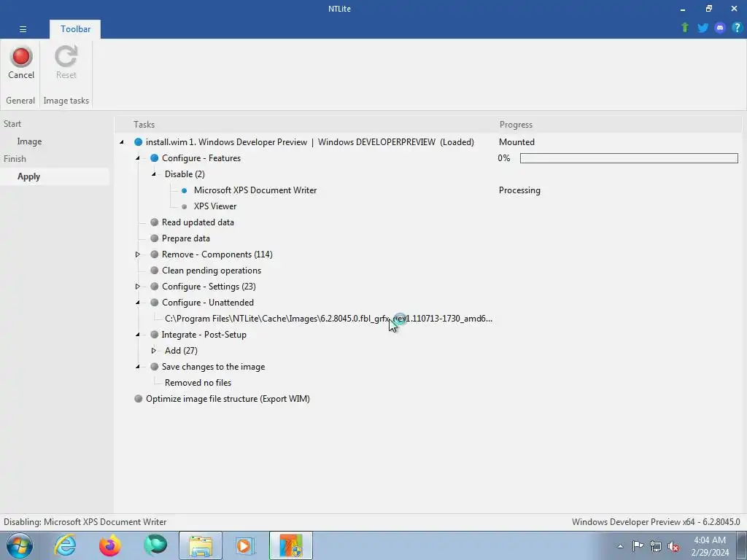The width and height of the screenshot is (747, 560).
Task: Click grey dot beside Prepare data
Action: (155, 238)
